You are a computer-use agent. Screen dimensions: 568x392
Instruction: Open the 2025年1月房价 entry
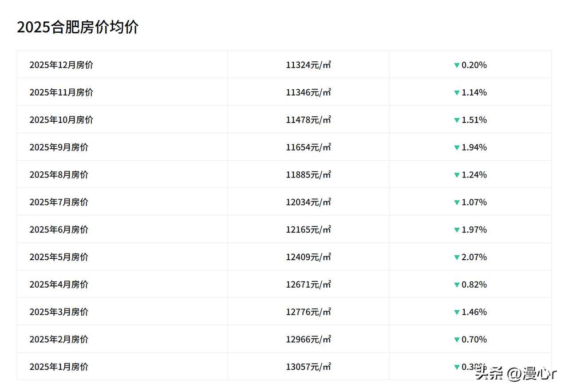tap(59, 367)
